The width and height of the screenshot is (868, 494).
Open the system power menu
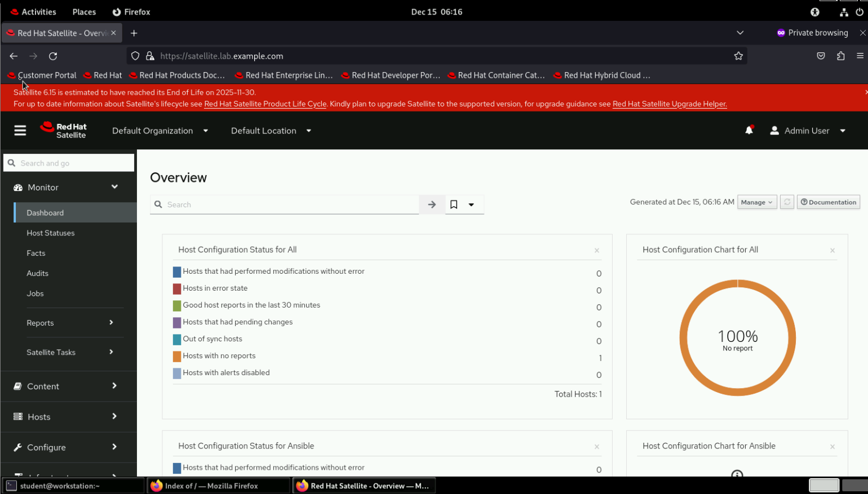tap(860, 12)
